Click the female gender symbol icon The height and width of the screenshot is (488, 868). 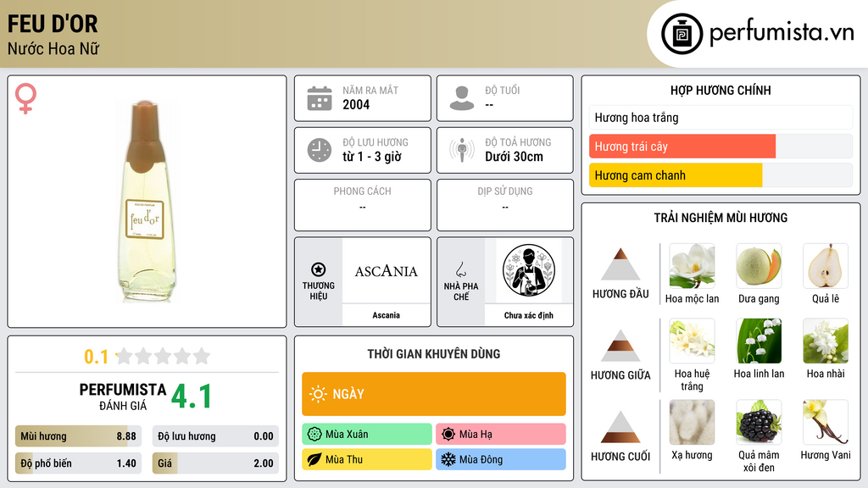[x=25, y=98]
